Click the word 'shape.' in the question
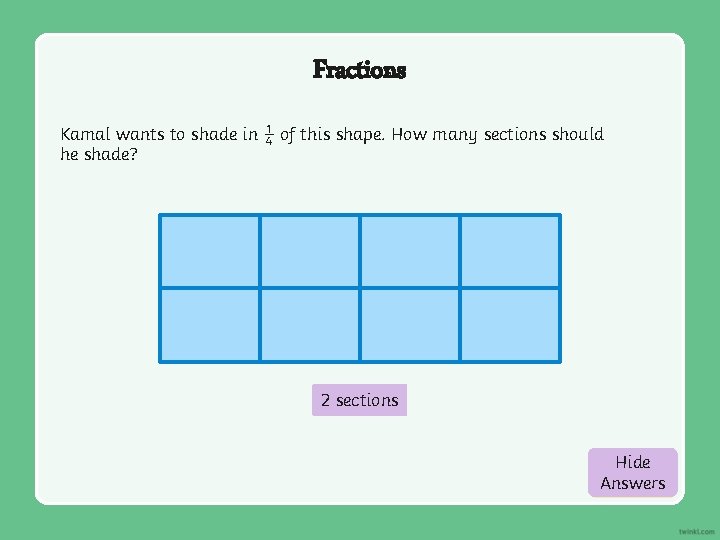The image size is (720, 540). pyautogui.click(x=357, y=135)
